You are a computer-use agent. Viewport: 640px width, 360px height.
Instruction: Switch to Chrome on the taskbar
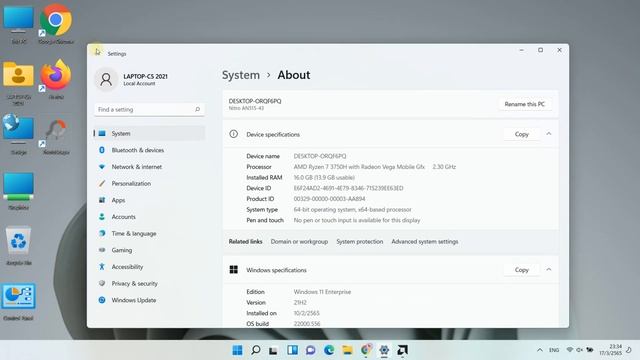[366, 350]
